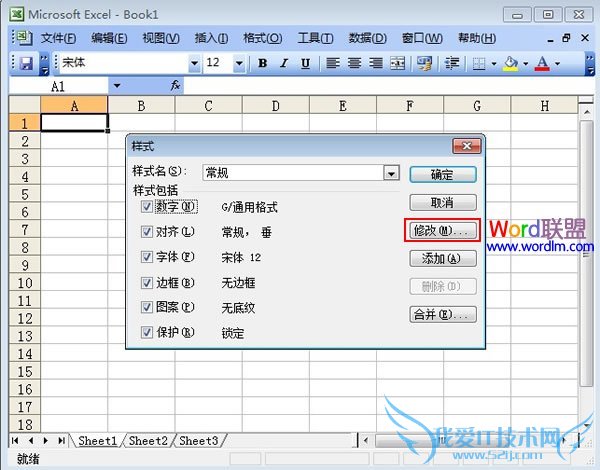Open the 样式名 dropdown list

point(391,173)
